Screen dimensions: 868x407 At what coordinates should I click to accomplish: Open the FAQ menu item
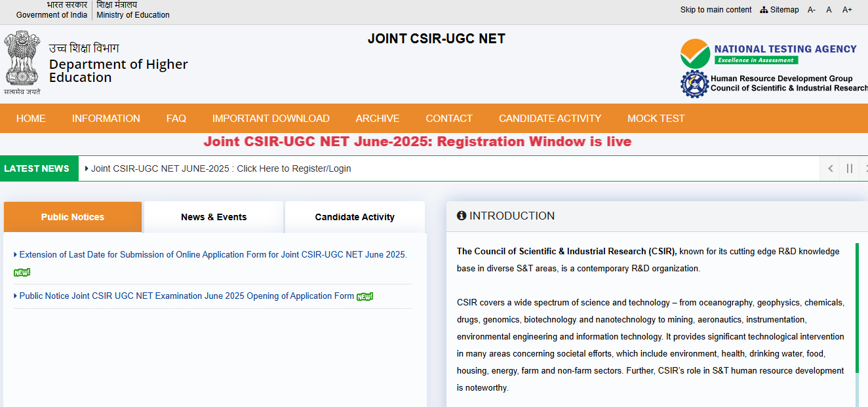[x=176, y=119]
